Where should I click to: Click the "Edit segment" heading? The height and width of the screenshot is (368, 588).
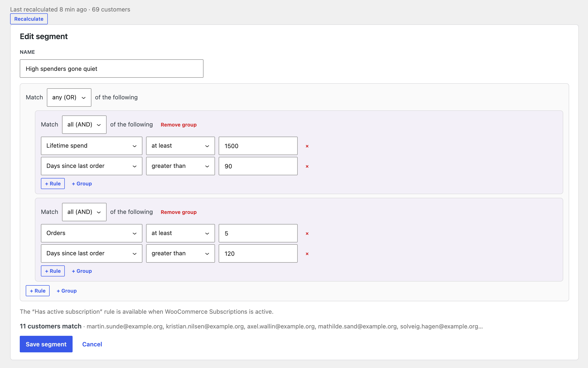tap(44, 37)
